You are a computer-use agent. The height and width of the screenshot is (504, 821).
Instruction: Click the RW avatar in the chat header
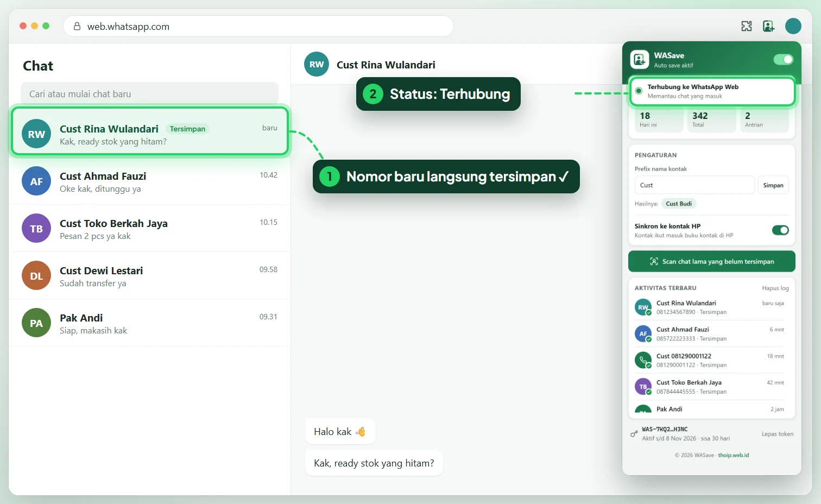pos(317,64)
